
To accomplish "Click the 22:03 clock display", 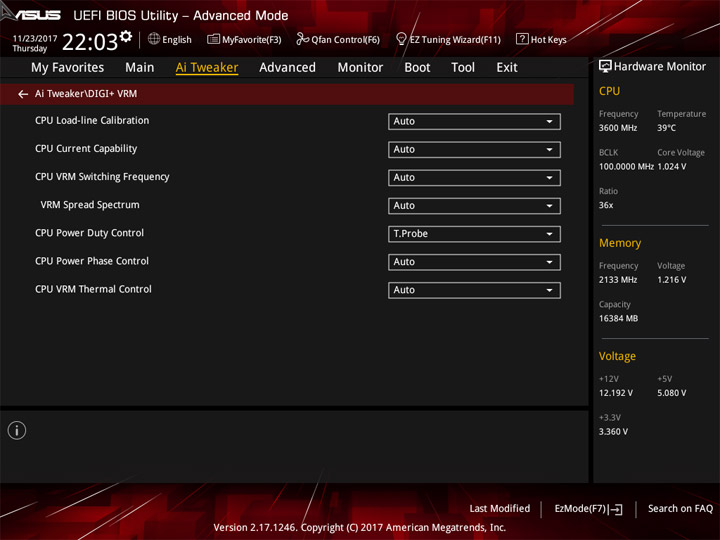I will pos(90,42).
